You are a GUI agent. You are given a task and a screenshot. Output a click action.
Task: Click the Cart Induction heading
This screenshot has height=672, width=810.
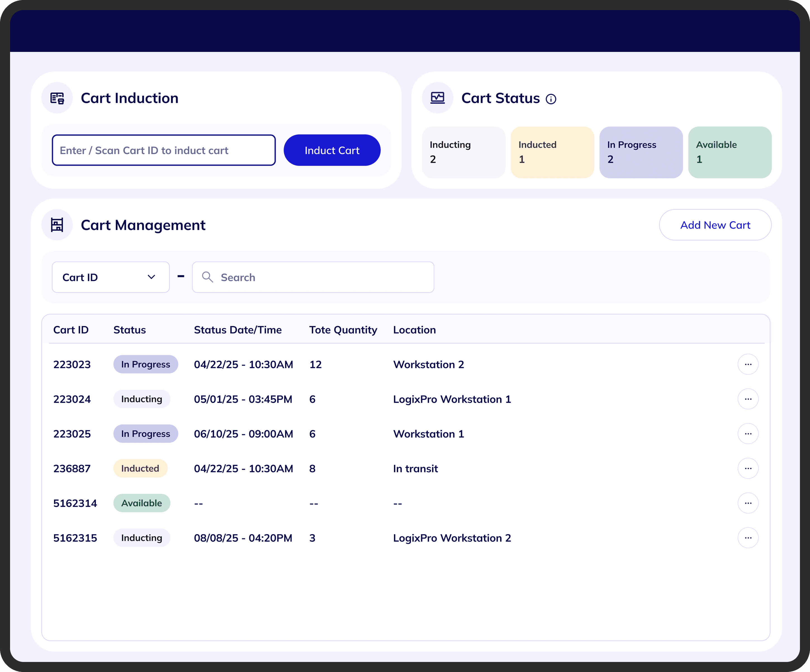coord(130,98)
